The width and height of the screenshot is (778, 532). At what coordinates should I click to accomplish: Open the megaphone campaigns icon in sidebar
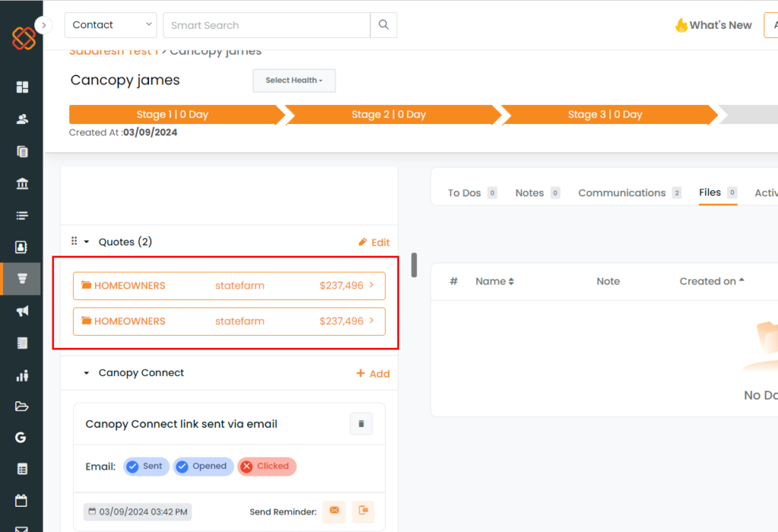[22, 311]
